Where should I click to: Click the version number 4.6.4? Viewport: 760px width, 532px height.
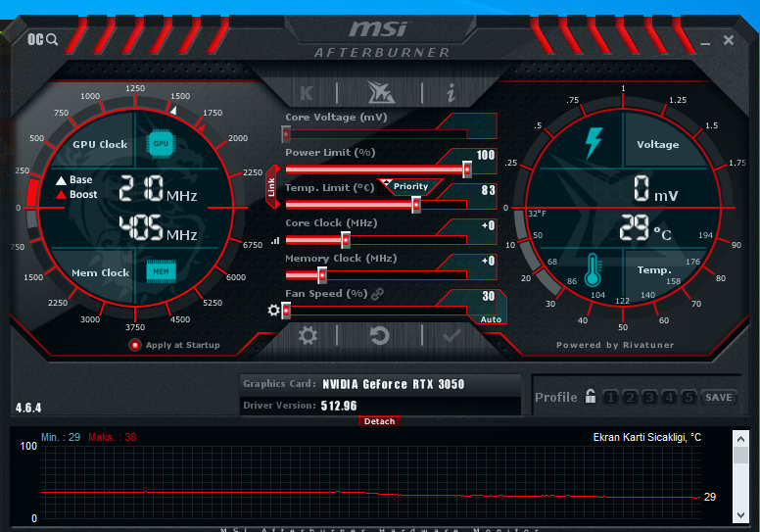pos(28,408)
